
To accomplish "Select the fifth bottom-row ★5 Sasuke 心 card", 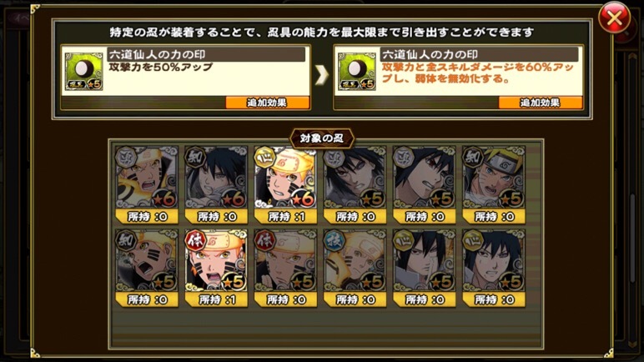I will coord(425,268).
